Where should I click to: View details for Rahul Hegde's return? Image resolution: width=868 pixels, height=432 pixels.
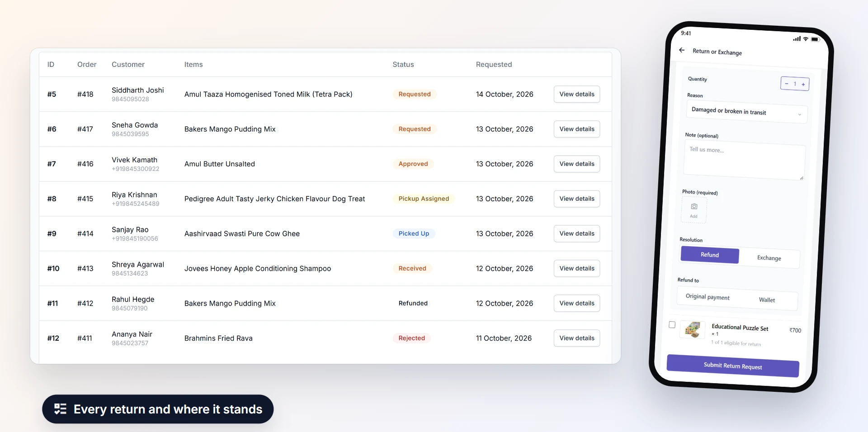coord(577,303)
